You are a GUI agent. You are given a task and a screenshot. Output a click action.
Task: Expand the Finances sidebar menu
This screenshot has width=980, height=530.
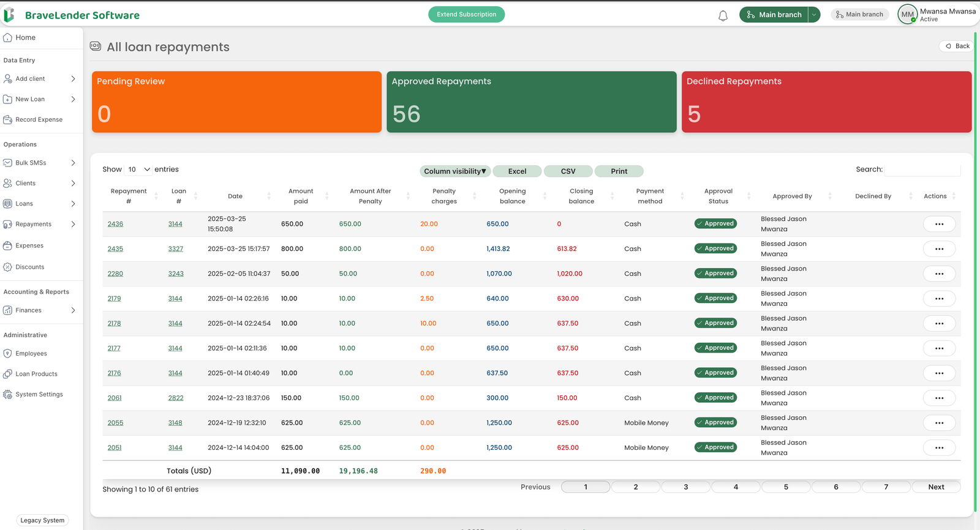(x=73, y=310)
